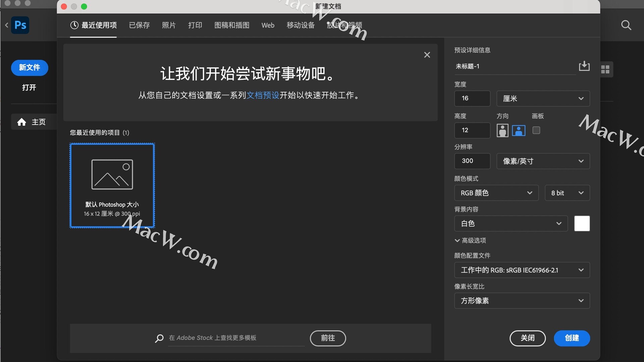Click 打开 in the left sidebar
Image resolution: width=644 pixels, height=362 pixels.
29,87
